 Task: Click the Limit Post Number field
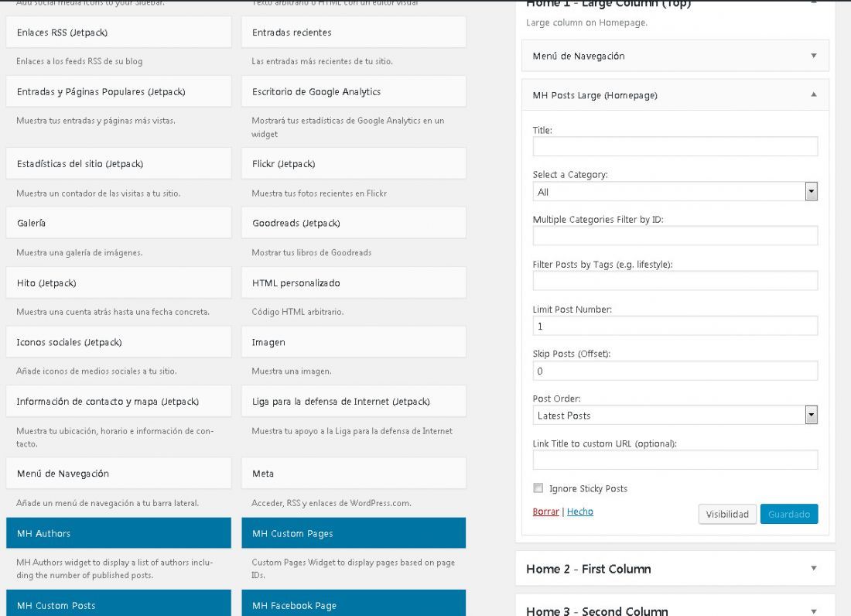click(675, 326)
